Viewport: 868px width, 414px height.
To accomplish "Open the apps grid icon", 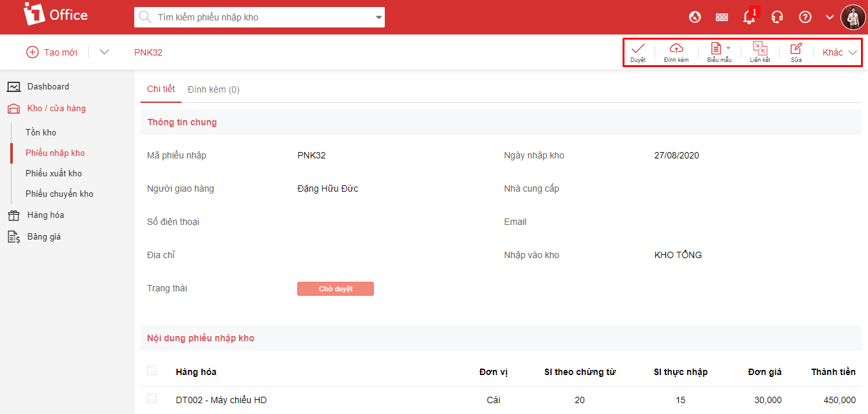I will 722,17.
